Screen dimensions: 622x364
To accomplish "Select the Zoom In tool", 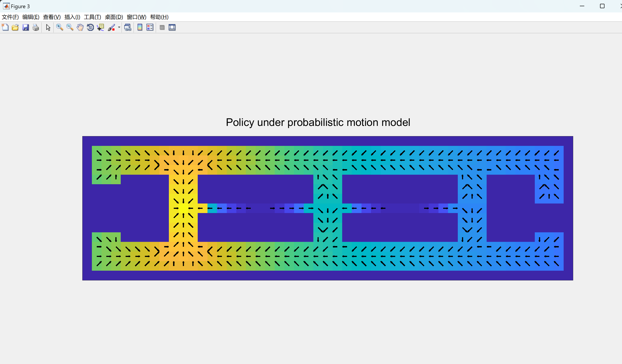I will click(x=59, y=27).
